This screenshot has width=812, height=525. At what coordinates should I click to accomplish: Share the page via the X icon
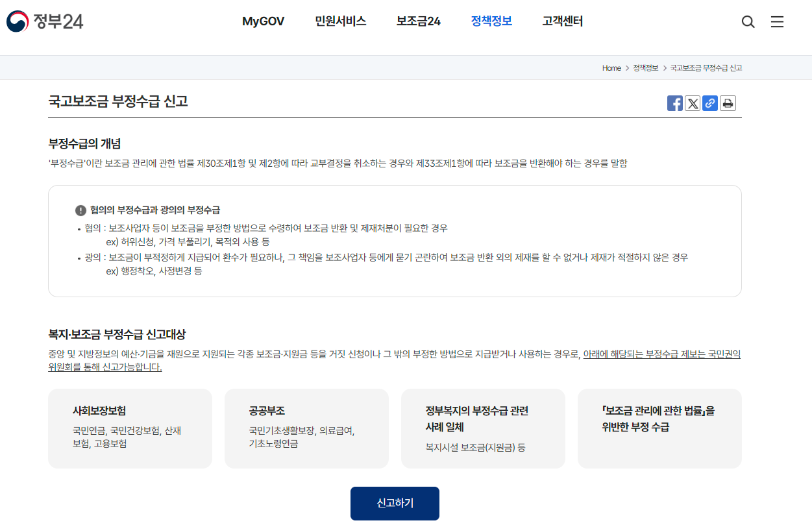click(x=692, y=103)
